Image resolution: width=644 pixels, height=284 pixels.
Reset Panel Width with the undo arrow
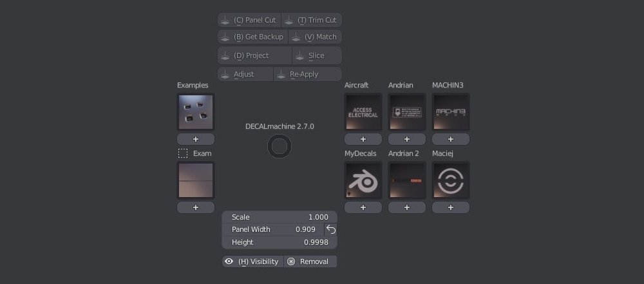tap(330, 229)
